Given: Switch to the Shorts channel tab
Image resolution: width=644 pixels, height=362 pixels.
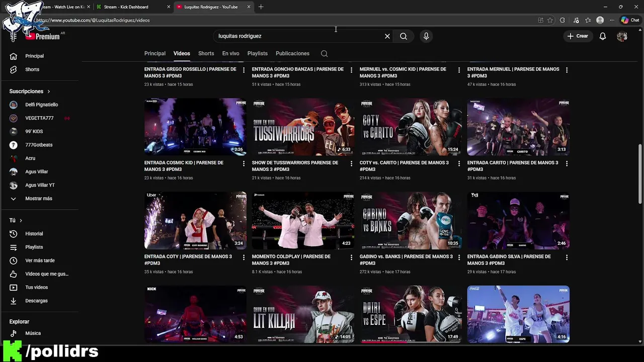Looking at the screenshot, I should (206, 53).
